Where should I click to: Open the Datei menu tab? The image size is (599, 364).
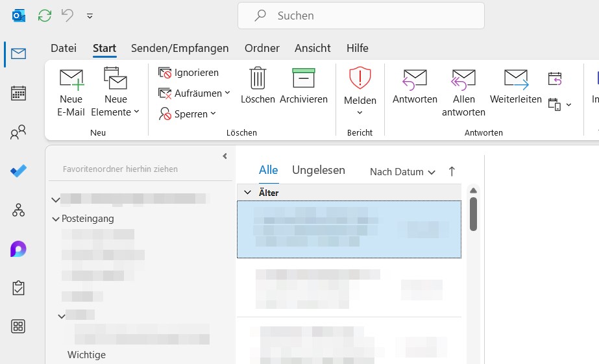[x=64, y=48]
